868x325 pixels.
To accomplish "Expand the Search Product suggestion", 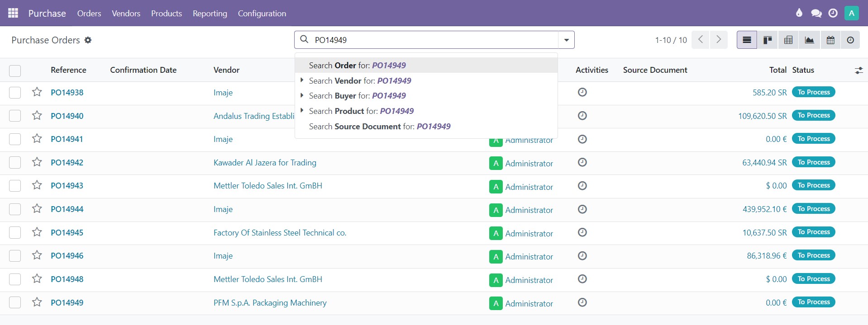I will coord(302,111).
